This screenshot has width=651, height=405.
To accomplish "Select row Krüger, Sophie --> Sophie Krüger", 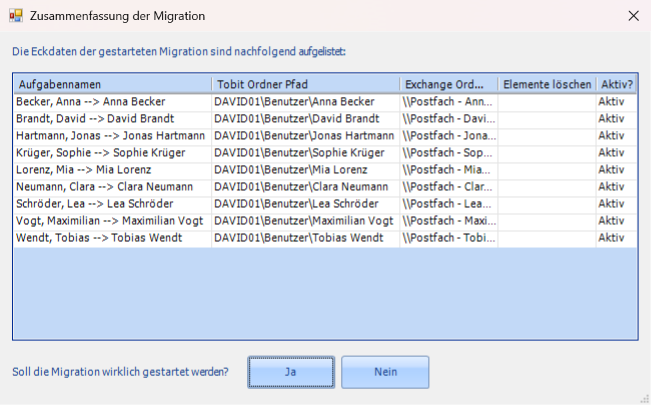I will pos(325,153).
